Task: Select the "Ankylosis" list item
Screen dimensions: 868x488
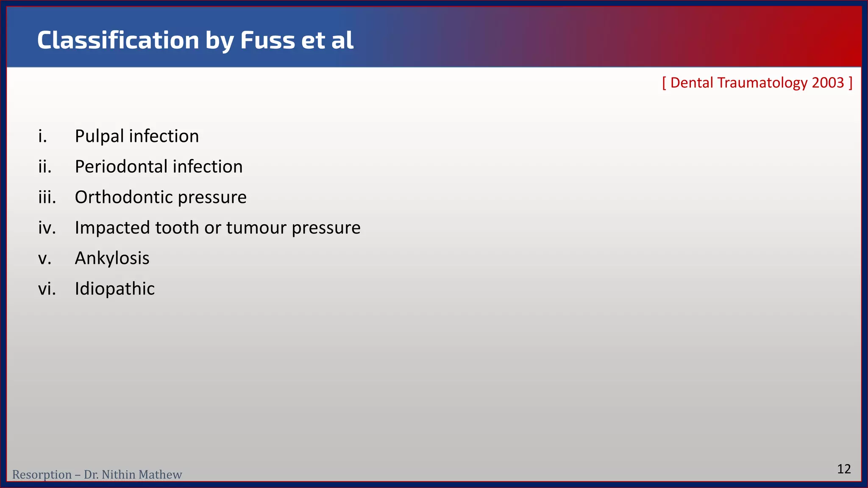Action: [x=112, y=258]
